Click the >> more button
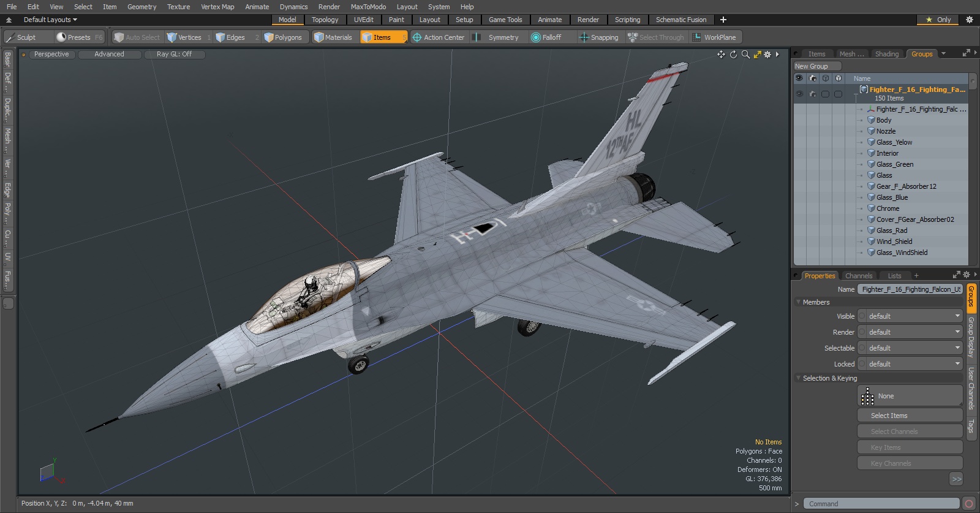 [x=956, y=479]
